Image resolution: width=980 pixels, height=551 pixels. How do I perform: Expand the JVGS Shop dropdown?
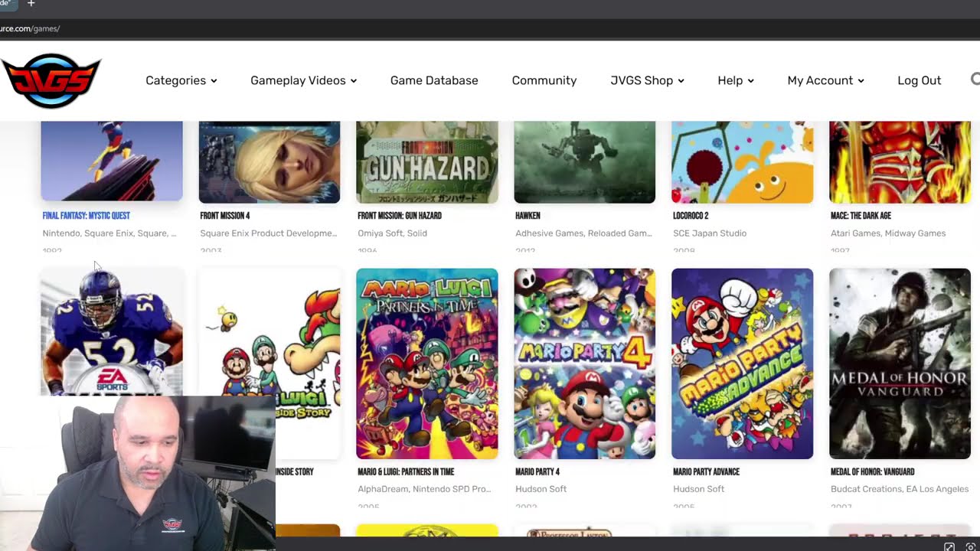click(648, 80)
